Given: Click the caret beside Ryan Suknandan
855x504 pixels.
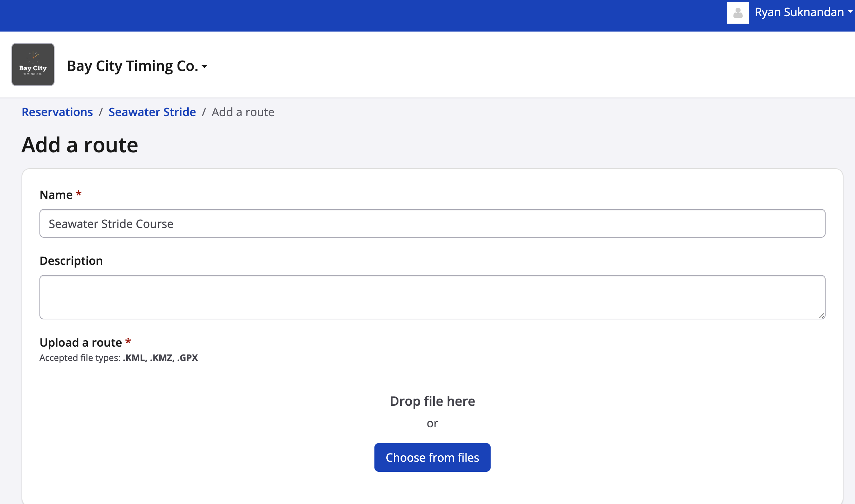Looking at the screenshot, I should pyautogui.click(x=850, y=12).
